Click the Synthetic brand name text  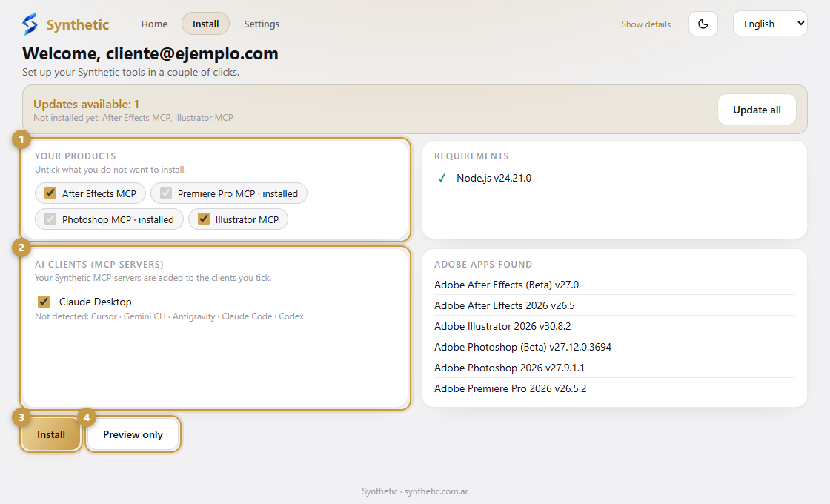click(x=77, y=24)
